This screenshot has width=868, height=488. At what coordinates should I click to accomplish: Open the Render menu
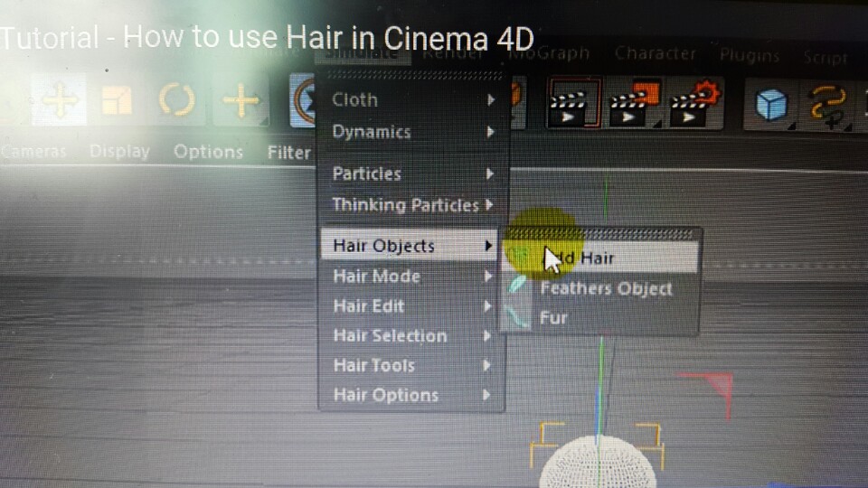(x=453, y=53)
